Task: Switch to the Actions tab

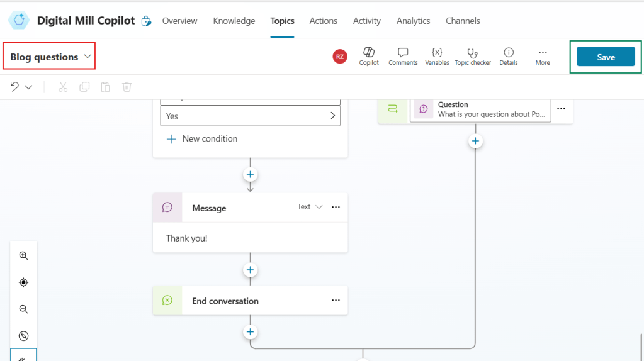Action: (x=323, y=21)
